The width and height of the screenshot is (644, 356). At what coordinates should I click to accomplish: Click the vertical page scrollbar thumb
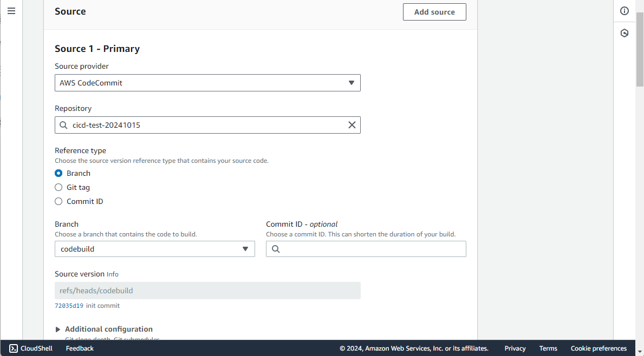(640, 49)
